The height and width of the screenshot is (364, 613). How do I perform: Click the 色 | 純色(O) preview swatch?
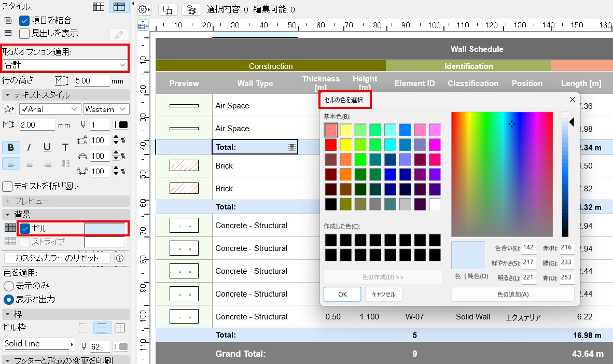pyautogui.click(x=468, y=255)
